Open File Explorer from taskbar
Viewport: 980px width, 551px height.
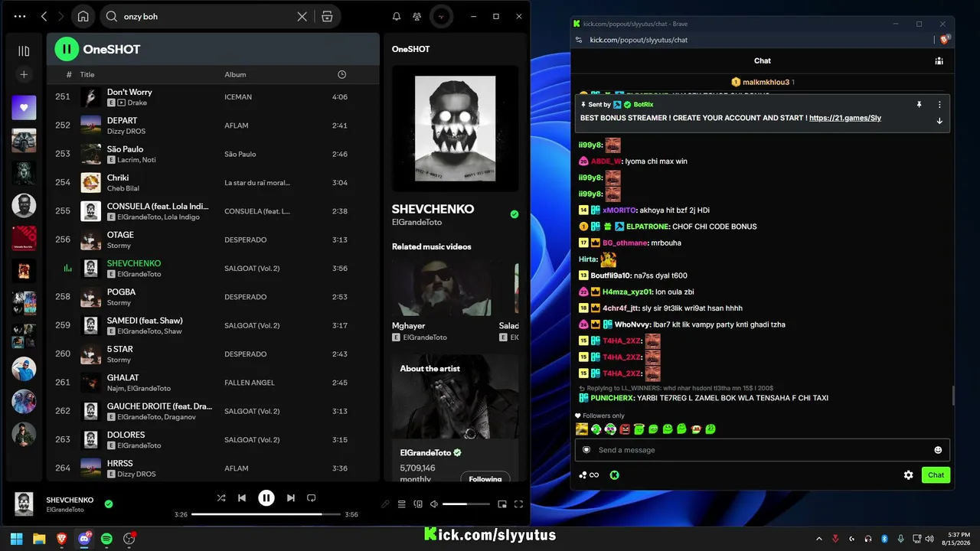[x=39, y=539]
